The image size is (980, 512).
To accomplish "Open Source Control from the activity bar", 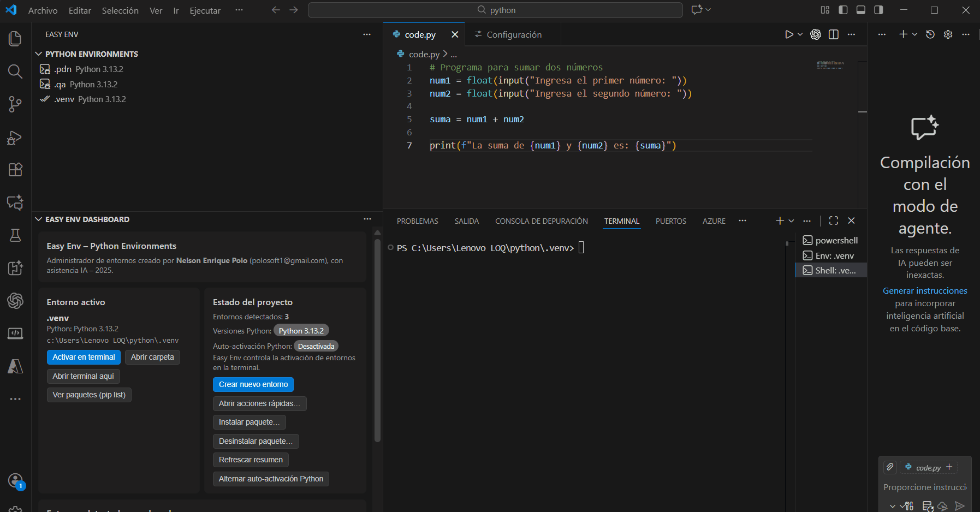I will 15,104.
